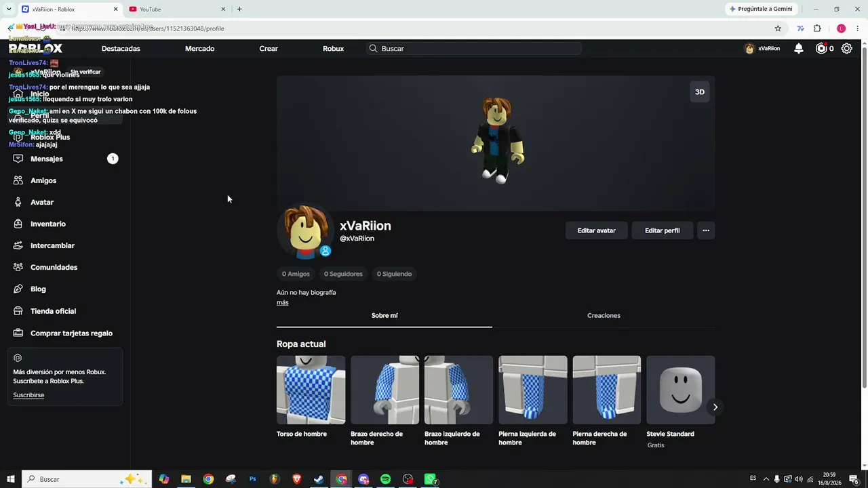Click the Windows taskbar search box
868x488 pixels.
click(x=86, y=479)
